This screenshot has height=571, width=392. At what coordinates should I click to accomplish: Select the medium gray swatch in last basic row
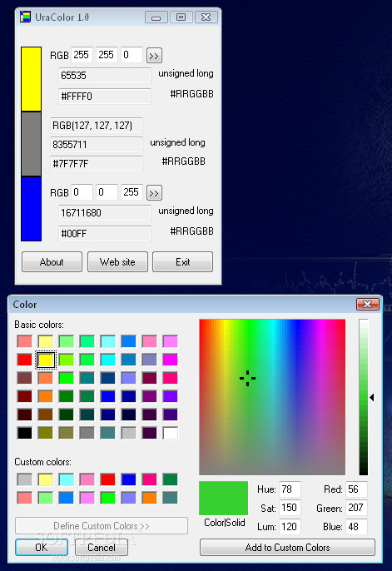click(x=87, y=433)
